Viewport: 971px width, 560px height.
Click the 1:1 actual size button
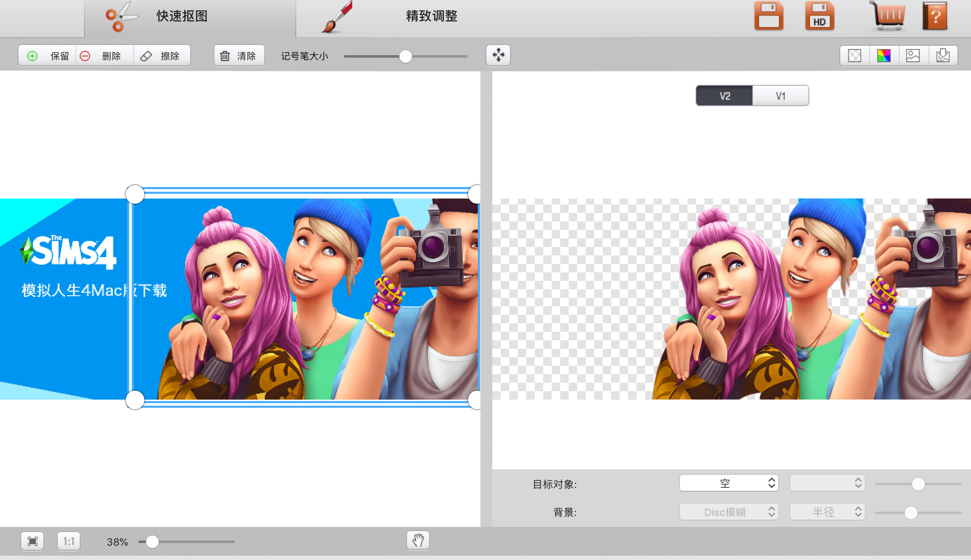[69, 541]
